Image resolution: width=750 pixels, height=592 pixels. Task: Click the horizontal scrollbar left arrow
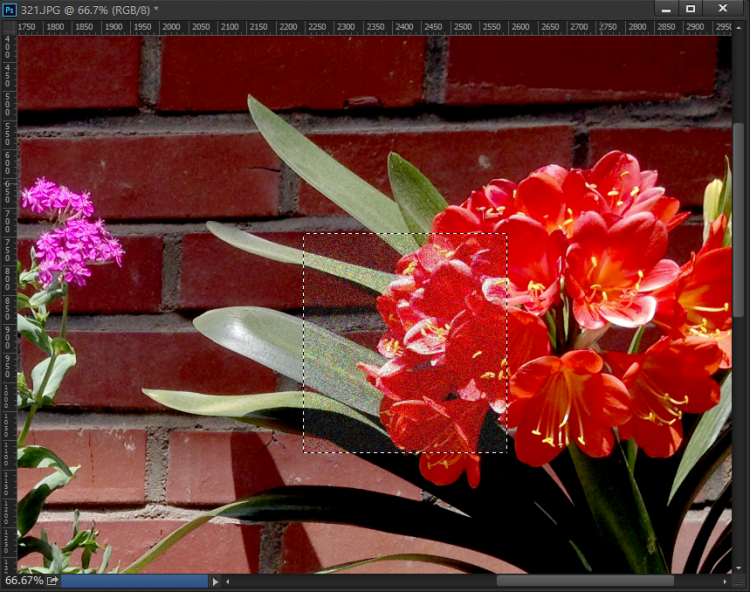(x=229, y=581)
